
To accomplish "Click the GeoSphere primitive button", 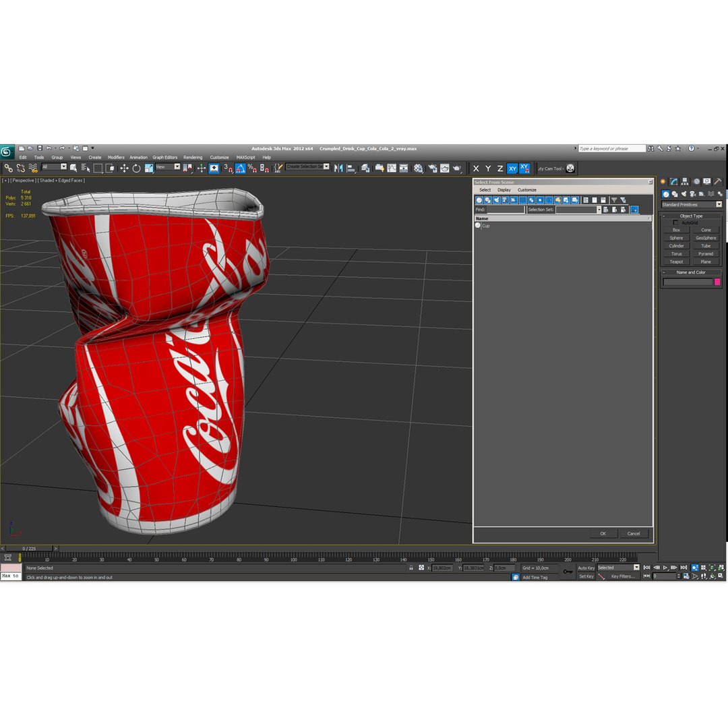I will coord(706,238).
